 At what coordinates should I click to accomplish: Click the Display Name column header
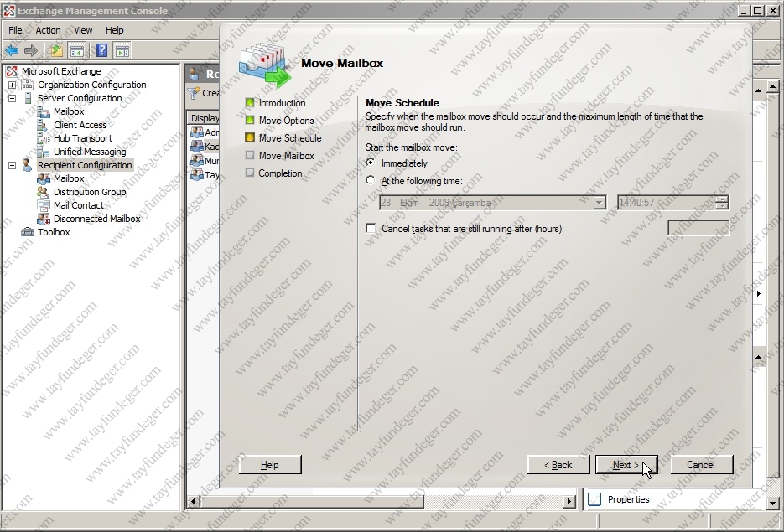(x=205, y=118)
